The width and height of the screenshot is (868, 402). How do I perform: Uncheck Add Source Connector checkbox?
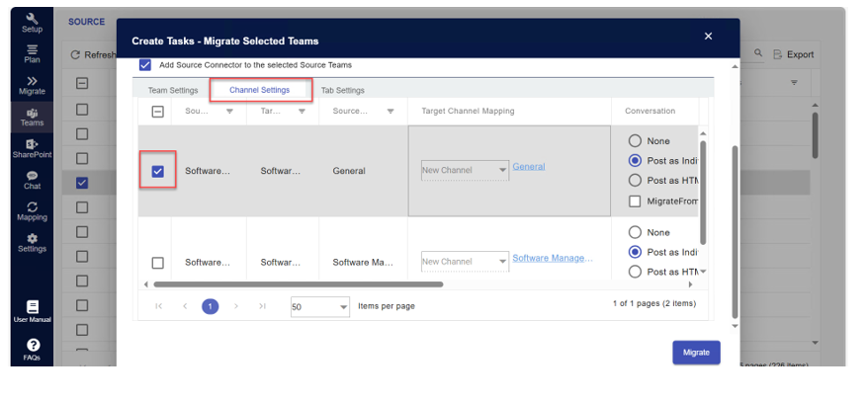tap(145, 65)
